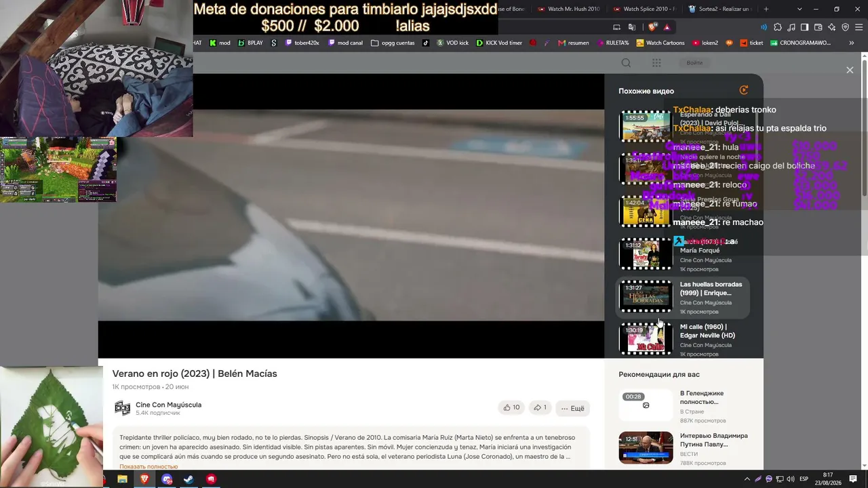Open the CRONOGRAMAWO... bookmark
Viewport: 868px width, 488px height.
(x=800, y=43)
